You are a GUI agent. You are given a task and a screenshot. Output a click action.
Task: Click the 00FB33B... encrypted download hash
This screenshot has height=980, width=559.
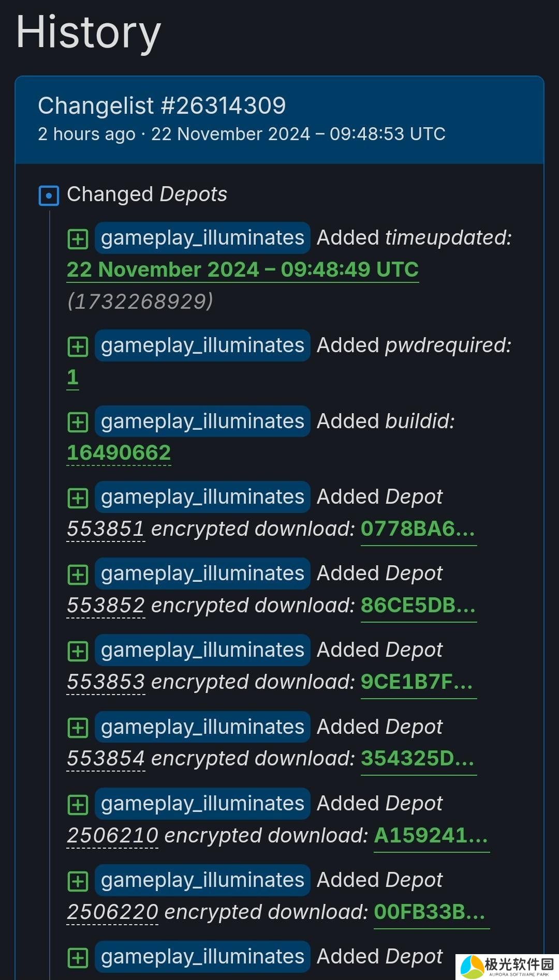click(431, 912)
